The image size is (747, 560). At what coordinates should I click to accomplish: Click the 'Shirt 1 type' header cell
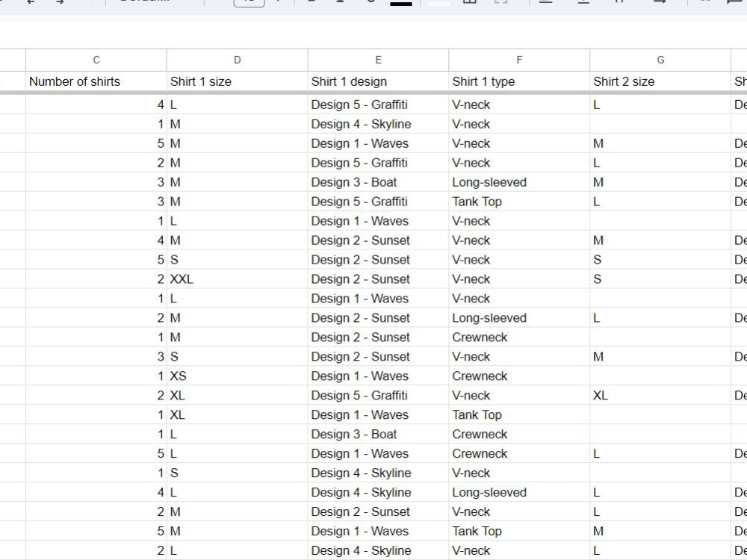[519, 81]
